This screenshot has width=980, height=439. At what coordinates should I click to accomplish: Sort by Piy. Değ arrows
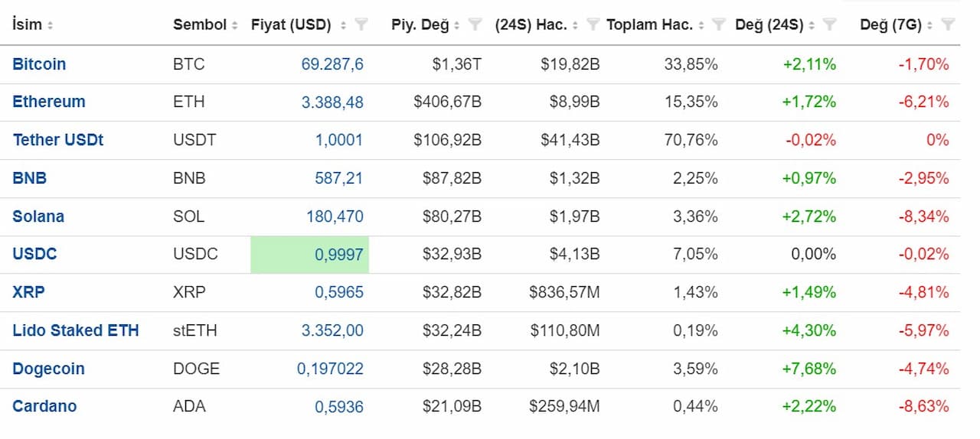coord(456,25)
